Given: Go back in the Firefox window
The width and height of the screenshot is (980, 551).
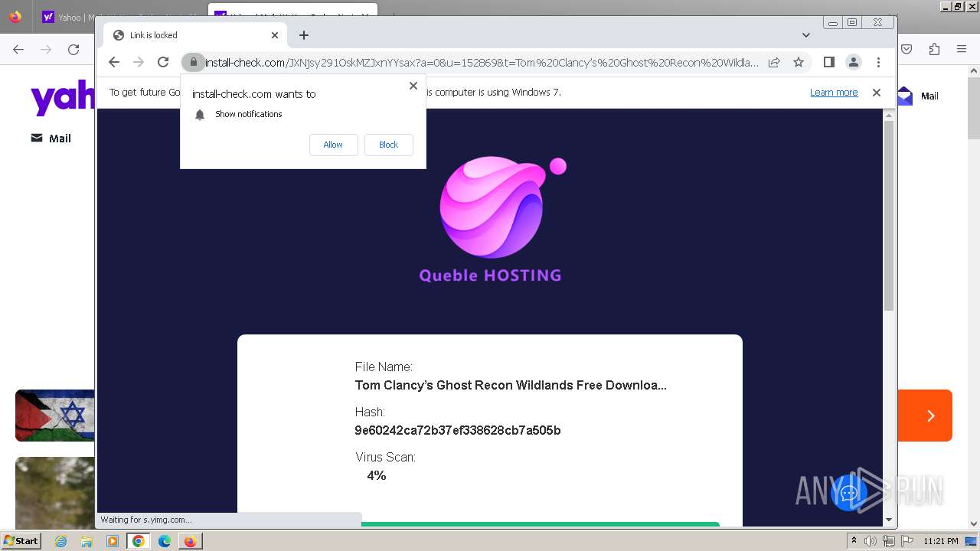Looking at the screenshot, I should (18, 50).
